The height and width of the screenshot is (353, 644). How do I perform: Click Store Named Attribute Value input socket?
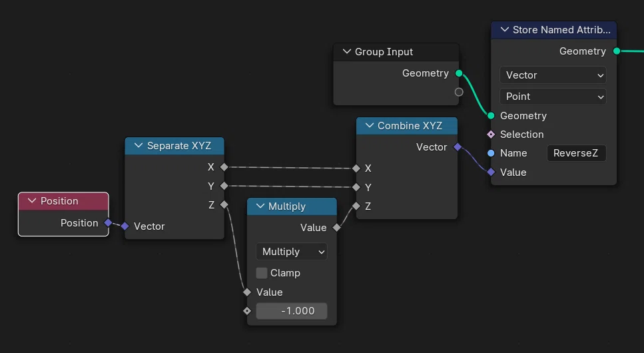coord(491,173)
